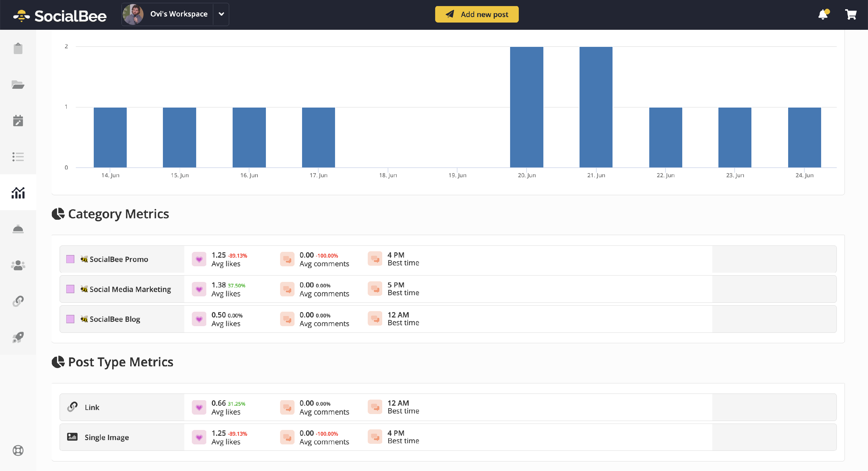Open the clipboard icon in sidebar
This screenshot has width=868, height=471.
(x=18, y=49)
